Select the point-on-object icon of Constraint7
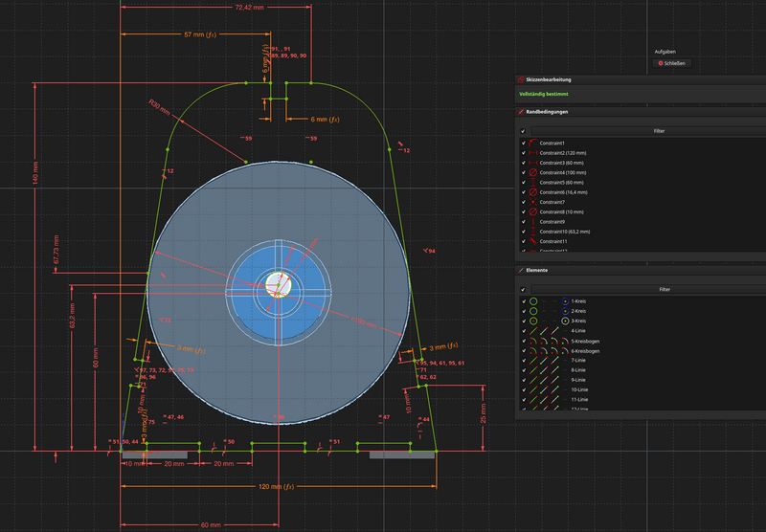766x532 pixels. click(533, 202)
